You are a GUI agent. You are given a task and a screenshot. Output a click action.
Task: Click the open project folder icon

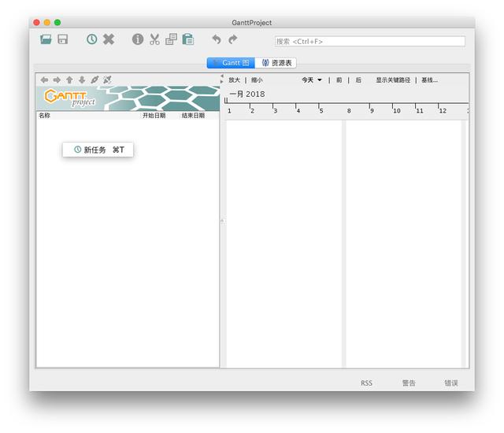click(x=46, y=39)
